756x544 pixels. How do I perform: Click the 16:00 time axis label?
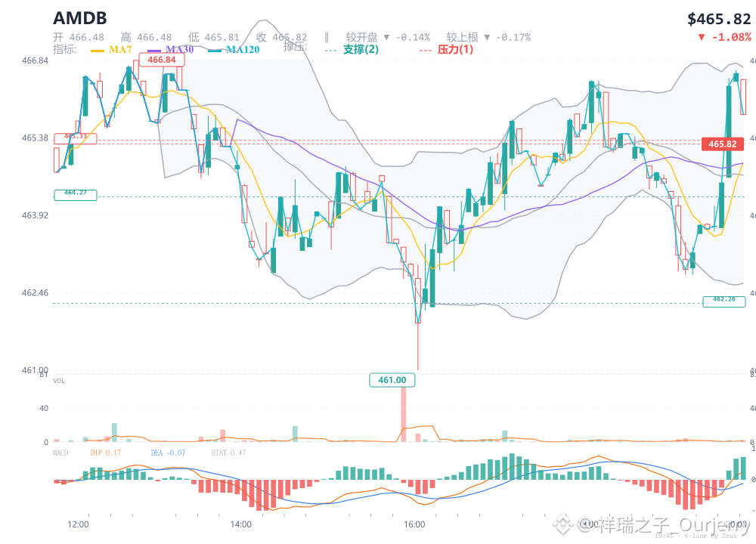[x=414, y=524]
